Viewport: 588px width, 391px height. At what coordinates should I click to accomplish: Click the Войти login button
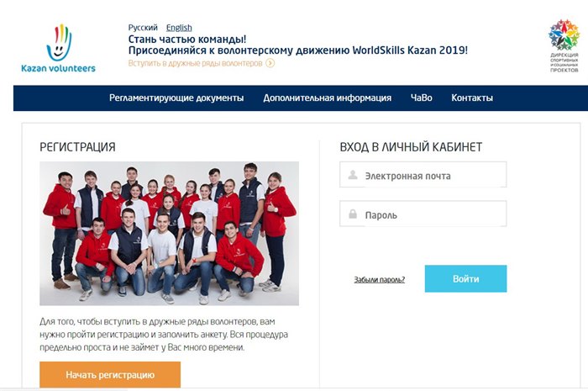click(465, 279)
